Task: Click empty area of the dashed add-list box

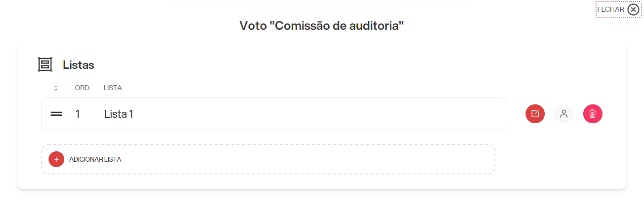Action: (x=300, y=159)
